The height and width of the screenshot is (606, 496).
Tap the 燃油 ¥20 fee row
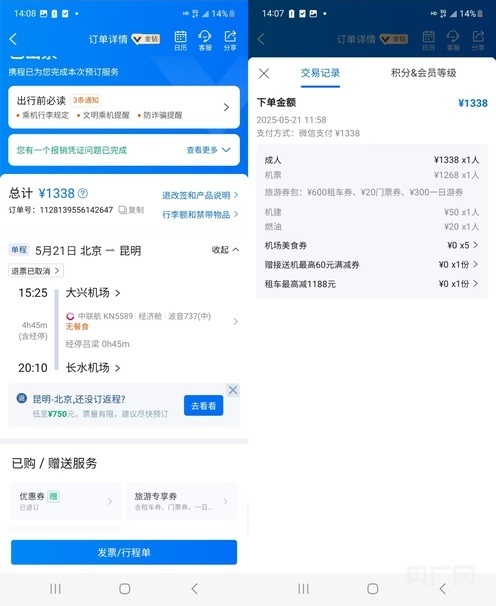[372, 227]
